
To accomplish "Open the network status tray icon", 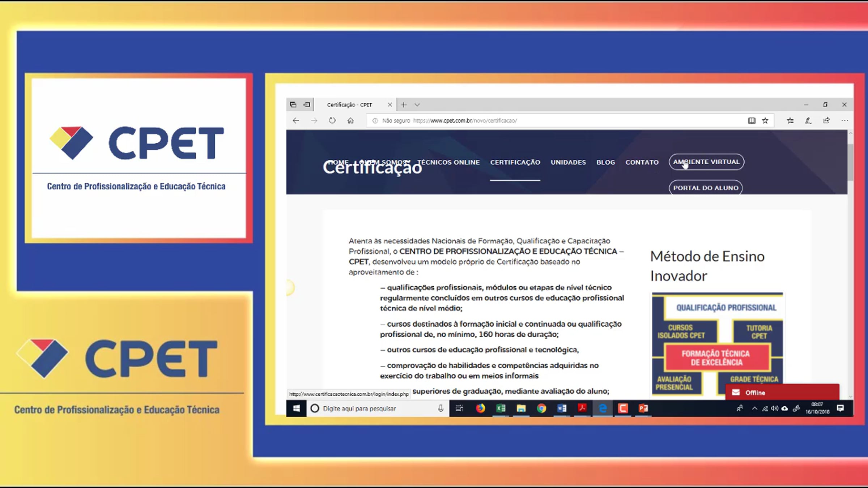I will pos(765,408).
